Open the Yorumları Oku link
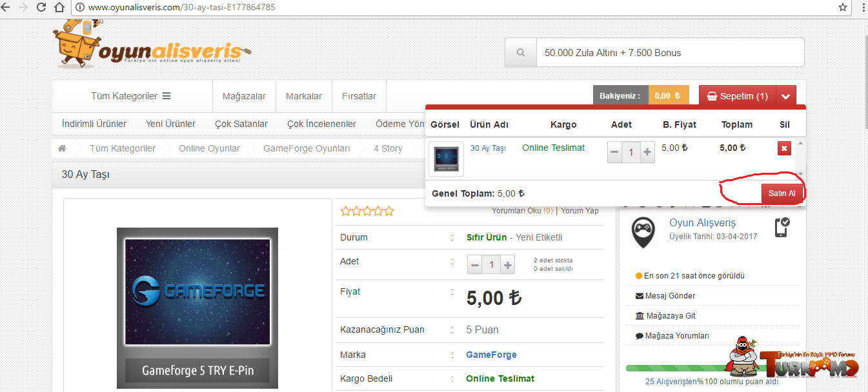 click(522, 211)
